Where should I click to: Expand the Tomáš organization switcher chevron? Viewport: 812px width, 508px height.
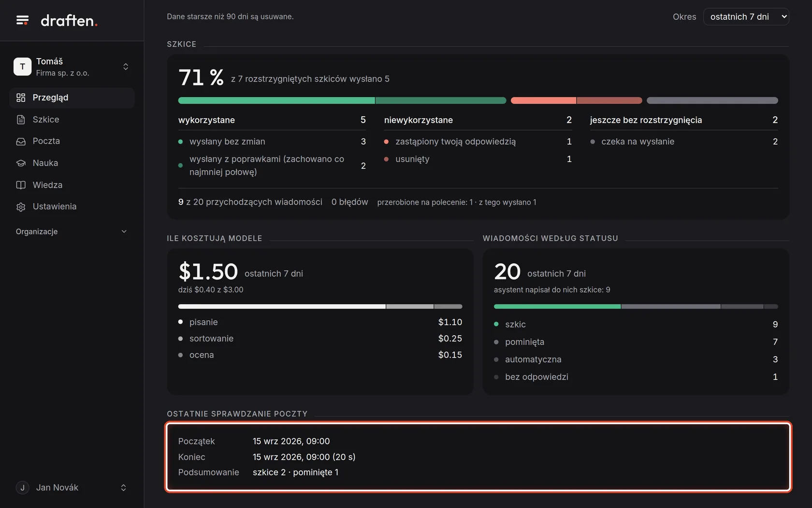pos(126,67)
